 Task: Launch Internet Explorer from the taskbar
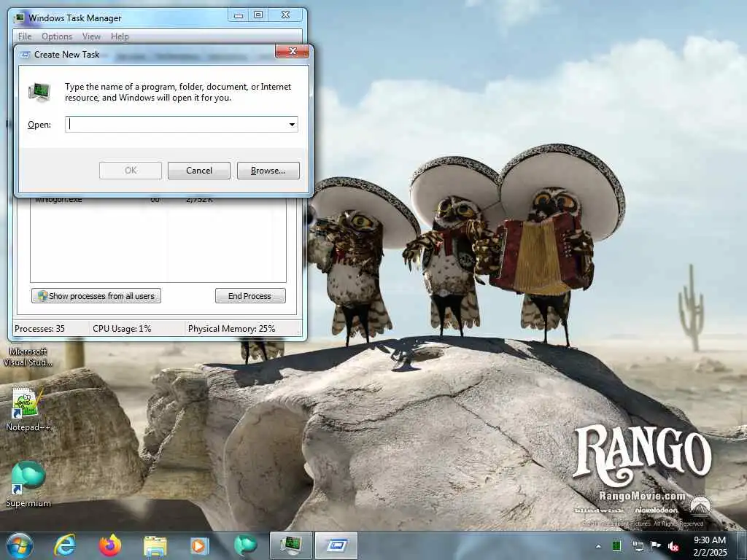(64, 545)
